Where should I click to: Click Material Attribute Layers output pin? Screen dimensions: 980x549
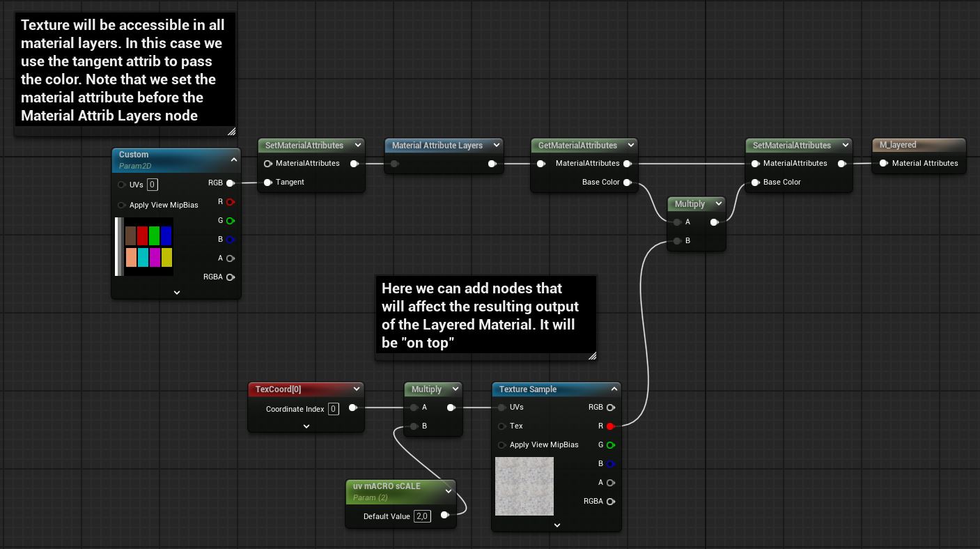point(492,164)
